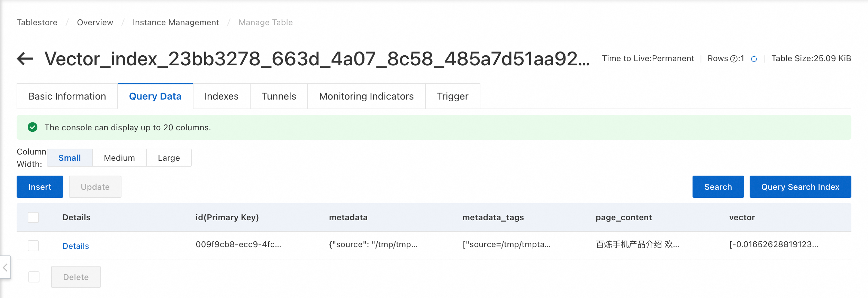Viewport: 868px width, 298px height.
Task: Click the Rows help question mark icon
Action: click(x=733, y=59)
